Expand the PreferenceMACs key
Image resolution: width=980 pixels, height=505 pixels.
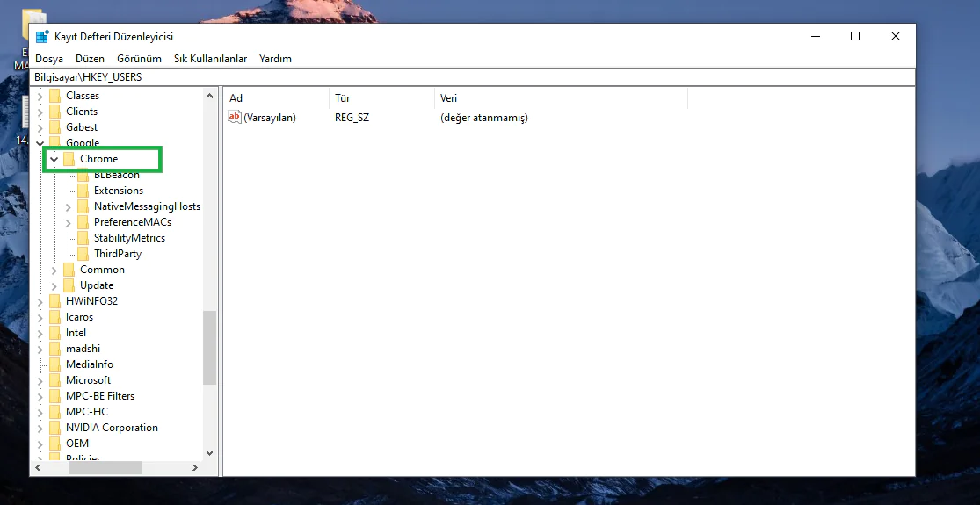pyautogui.click(x=69, y=223)
